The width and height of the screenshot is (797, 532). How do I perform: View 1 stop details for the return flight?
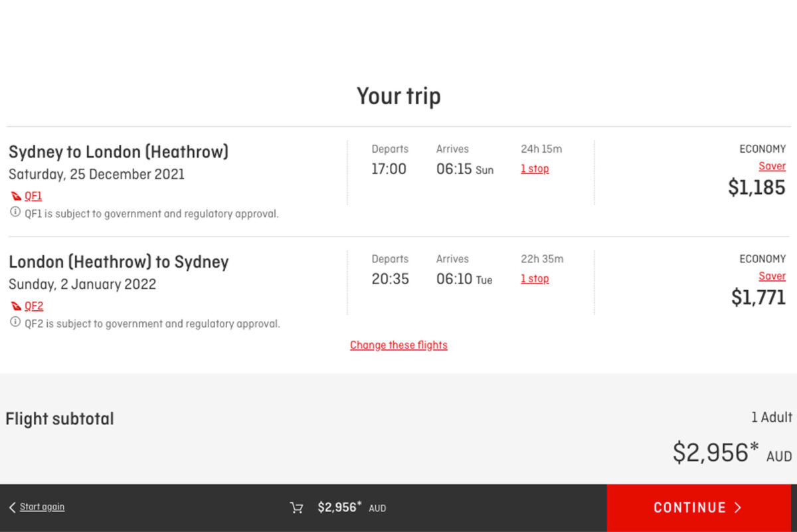click(535, 278)
